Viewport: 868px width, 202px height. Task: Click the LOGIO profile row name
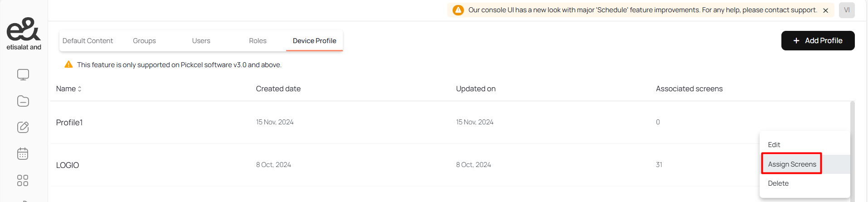click(x=68, y=165)
